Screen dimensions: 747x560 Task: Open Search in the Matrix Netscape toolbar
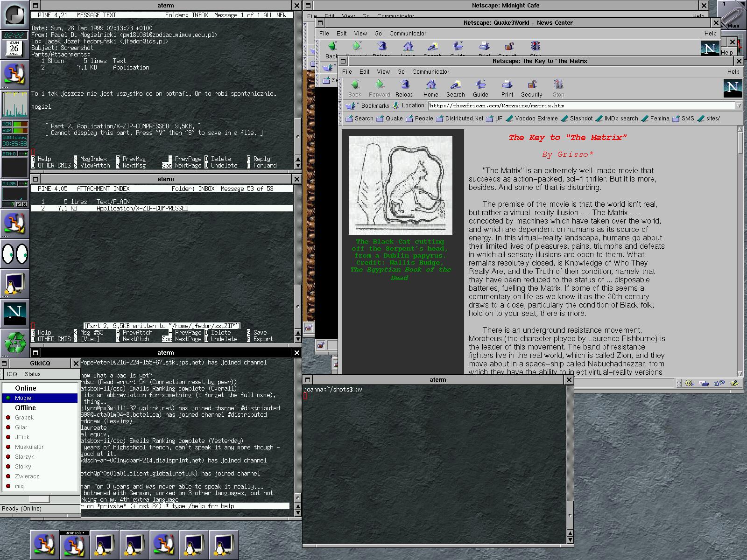pyautogui.click(x=455, y=88)
